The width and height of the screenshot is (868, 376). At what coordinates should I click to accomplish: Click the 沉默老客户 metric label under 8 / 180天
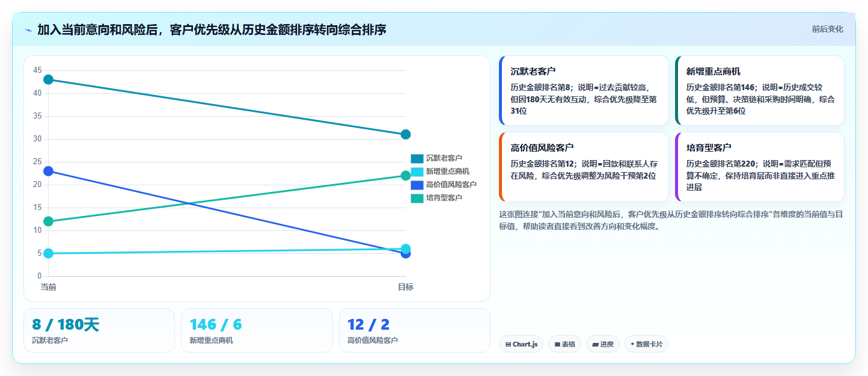coord(50,341)
